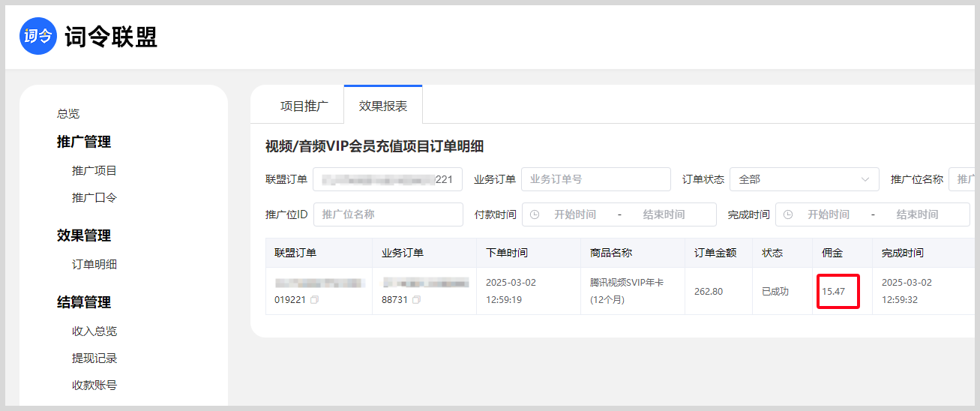Click the 状态 column header
Image resolution: width=980 pixels, height=411 pixels.
coord(772,253)
